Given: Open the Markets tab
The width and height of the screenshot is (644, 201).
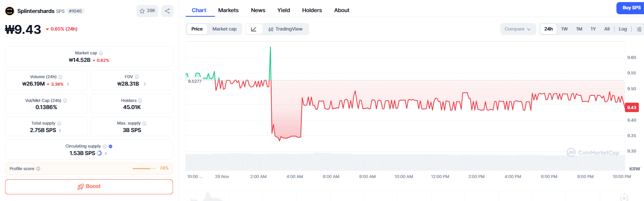Looking at the screenshot, I should tap(229, 10).
